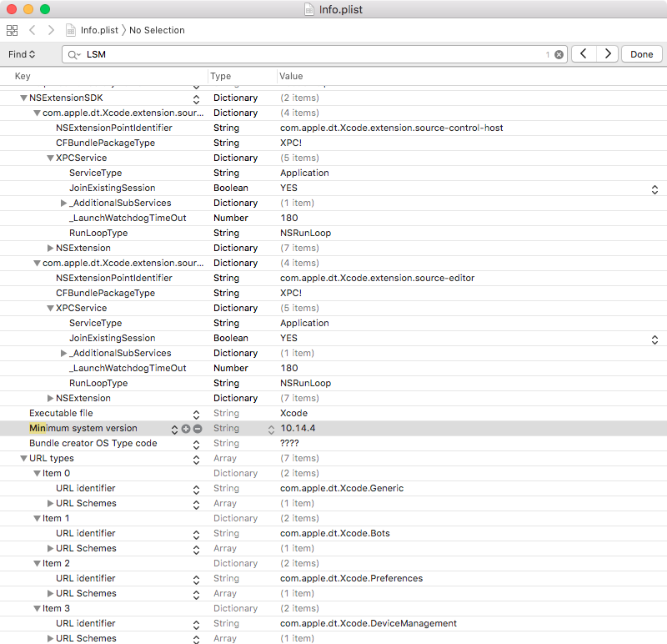
Task: Collapse the NSExtensionSDK dictionary
Action: [x=23, y=98]
